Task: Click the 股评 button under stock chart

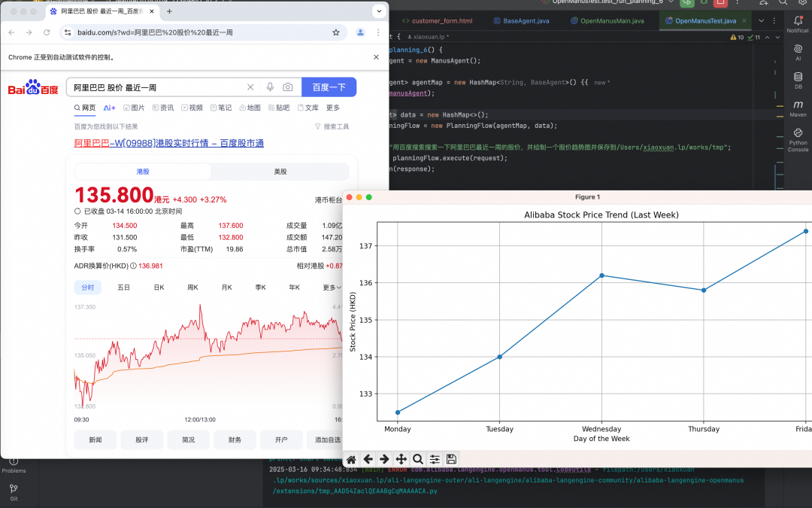Action: click(x=142, y=440)
